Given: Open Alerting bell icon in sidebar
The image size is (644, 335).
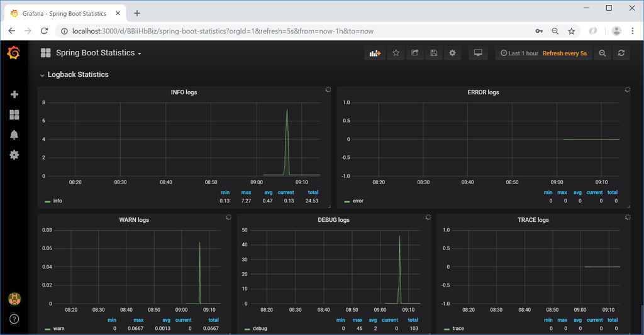Looking at the screenshot, I should point(14,135).
